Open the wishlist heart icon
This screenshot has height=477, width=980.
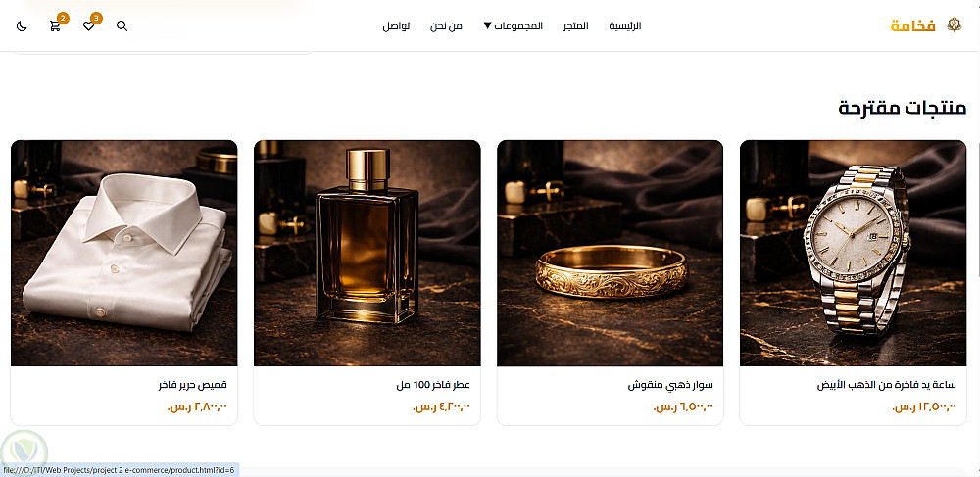pos(89,26)
